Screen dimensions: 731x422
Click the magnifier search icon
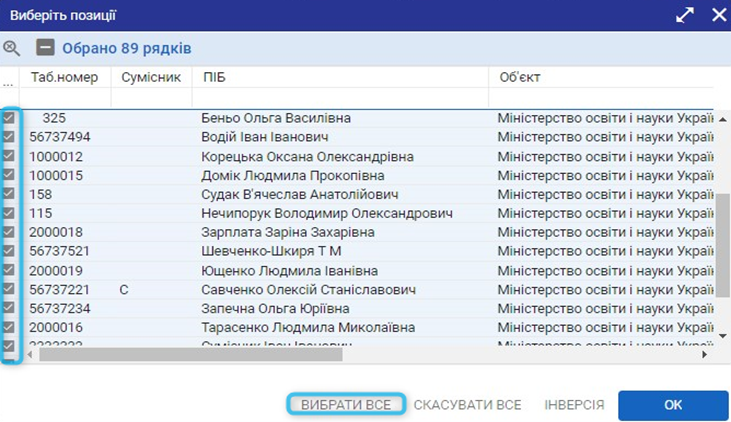pos(12,48)
